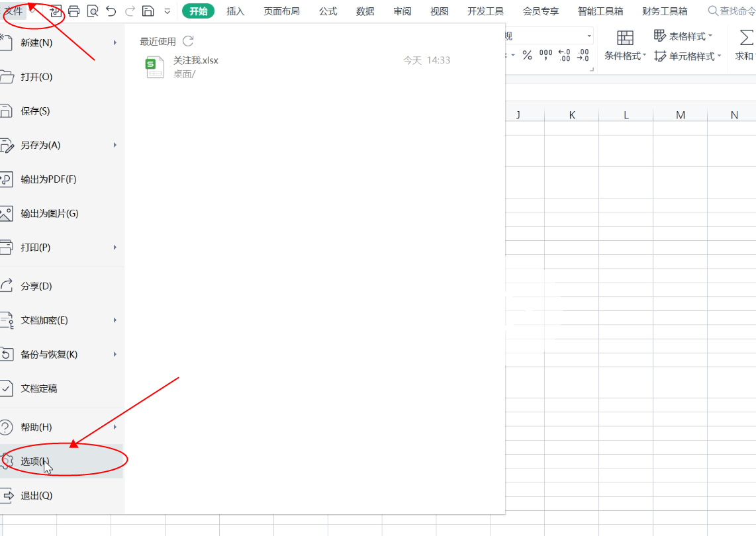Select column N header
The image size is (756, 536).
(x=732, y=114)
